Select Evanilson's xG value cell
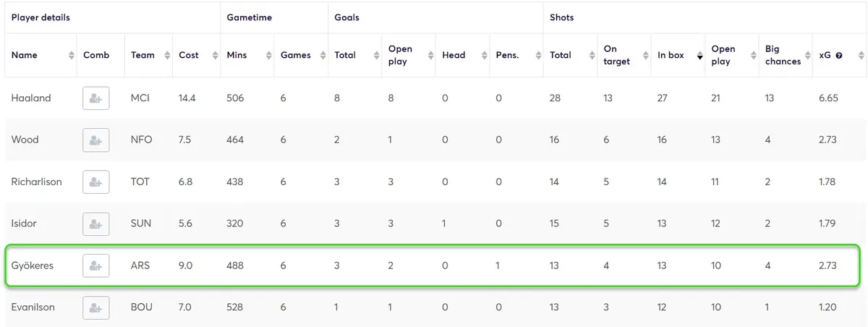The height and width of the screenshot is (327, 868). 827,307
